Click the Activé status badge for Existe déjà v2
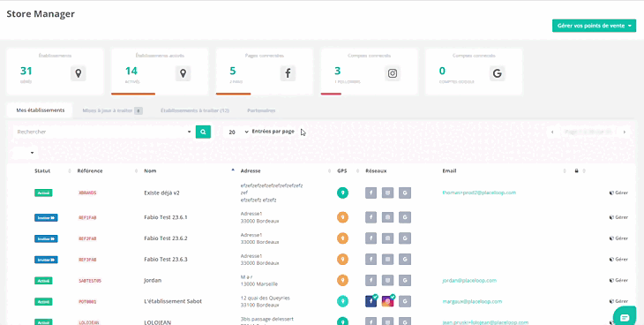The height and width of the screenshot is (325, 644). click(x=43, y=193)
